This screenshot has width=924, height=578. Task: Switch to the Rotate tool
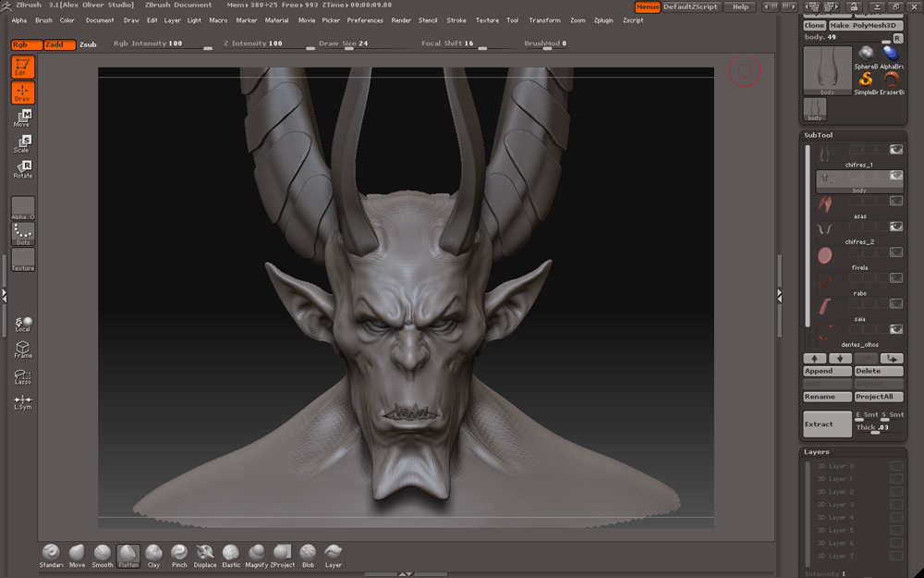(23, 169)
